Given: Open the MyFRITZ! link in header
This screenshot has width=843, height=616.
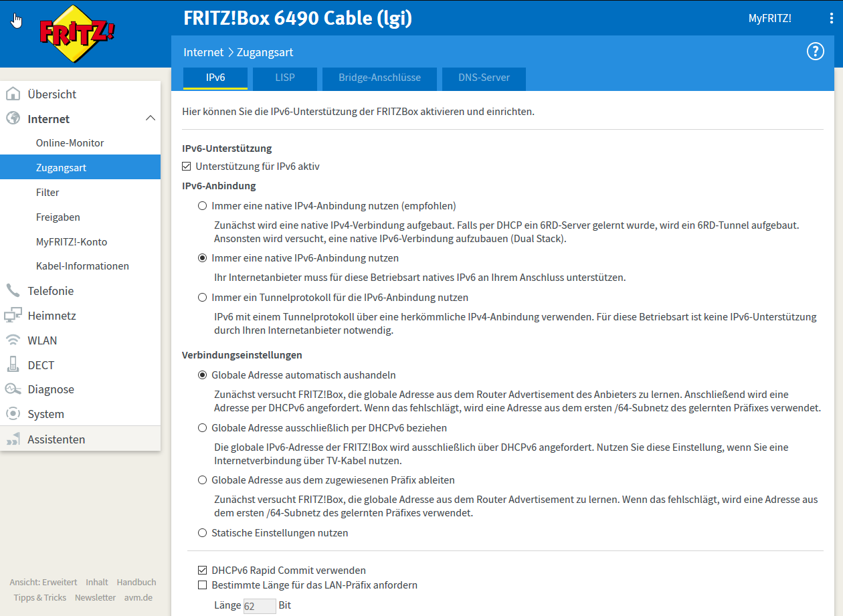Looking at the screenshot, I should [x=769, y=19].
